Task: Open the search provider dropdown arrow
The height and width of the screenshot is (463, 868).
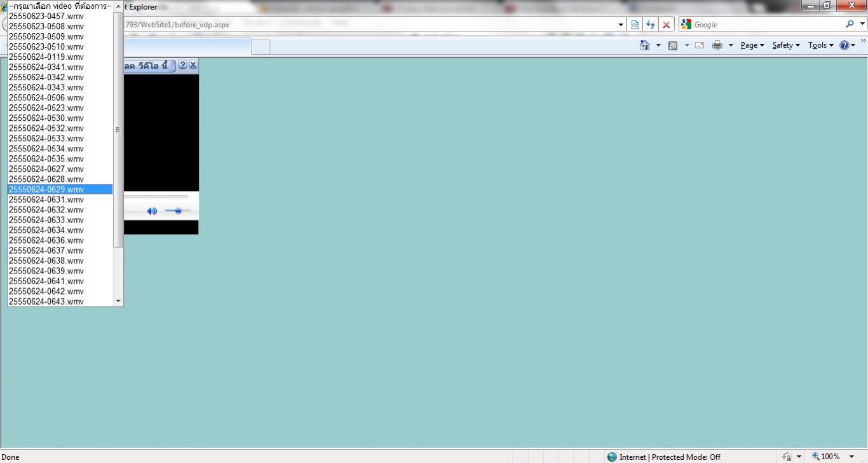Action: pyautogui.click(x=862, y=25)
